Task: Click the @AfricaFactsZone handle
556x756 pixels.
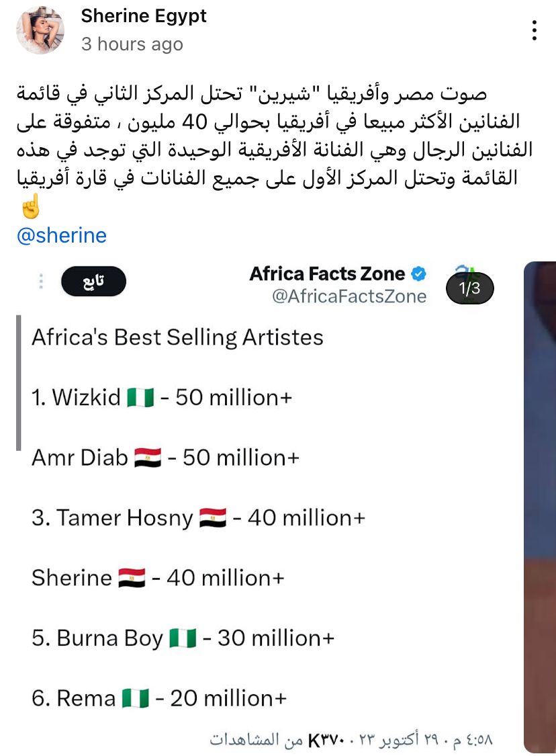Action: pos(349,296)
